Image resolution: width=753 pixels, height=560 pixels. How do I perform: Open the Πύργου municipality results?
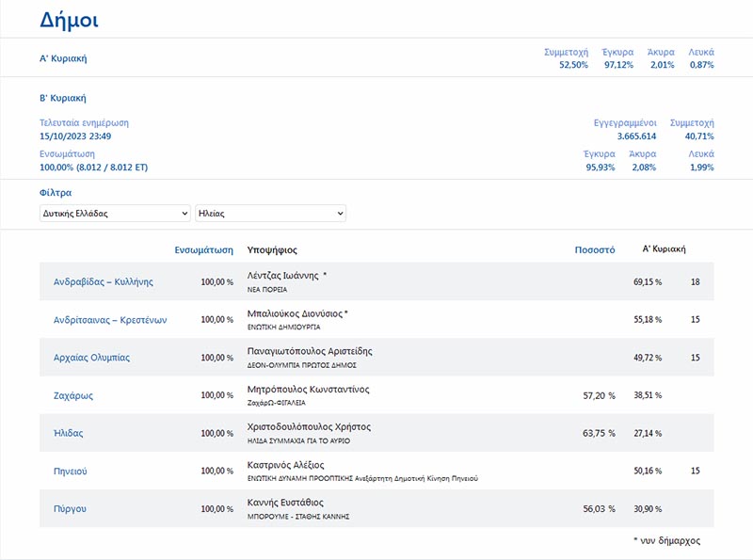(x=70, y=509)
